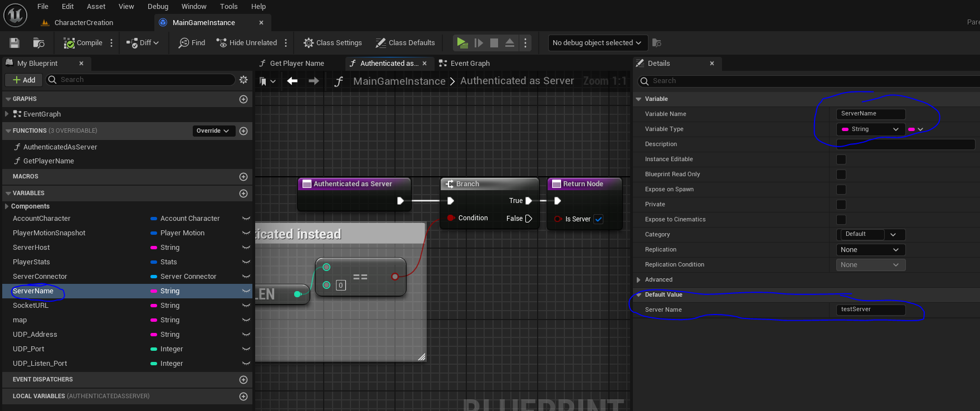Open graph bookmarks dropdown
The image size is (980, 411).
coord(267,81)
